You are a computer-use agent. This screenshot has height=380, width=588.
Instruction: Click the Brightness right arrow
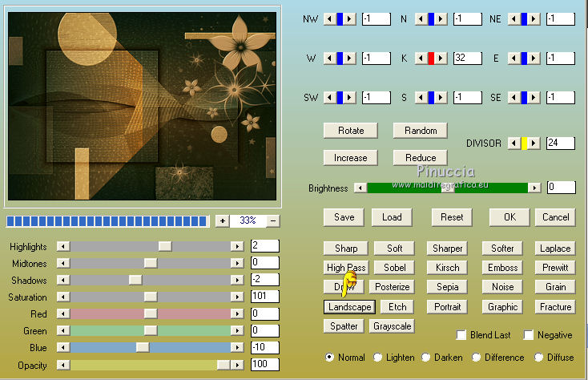(x=534, y=188)
